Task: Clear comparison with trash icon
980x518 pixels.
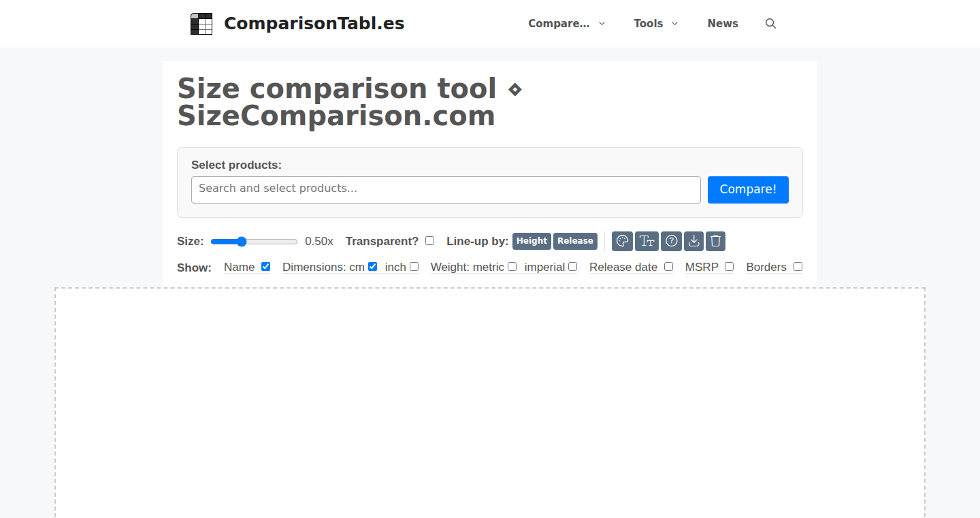Action: click(715, 241)
